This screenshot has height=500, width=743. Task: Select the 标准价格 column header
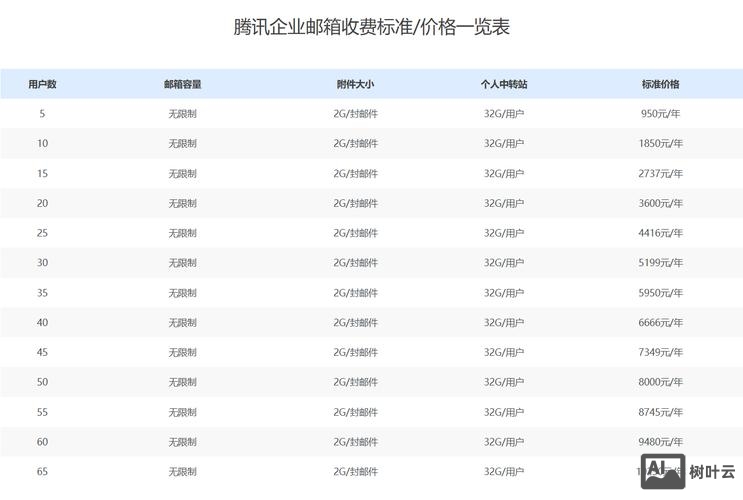click(661, 84)
